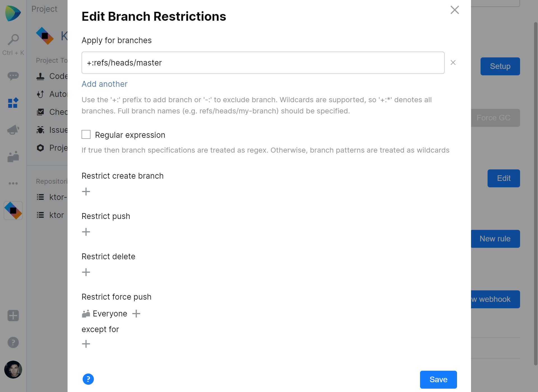Clear the +:refs/heads/master pattern with X
The height and width of the screenshot is (392, 538).
[x=453, y=62]
